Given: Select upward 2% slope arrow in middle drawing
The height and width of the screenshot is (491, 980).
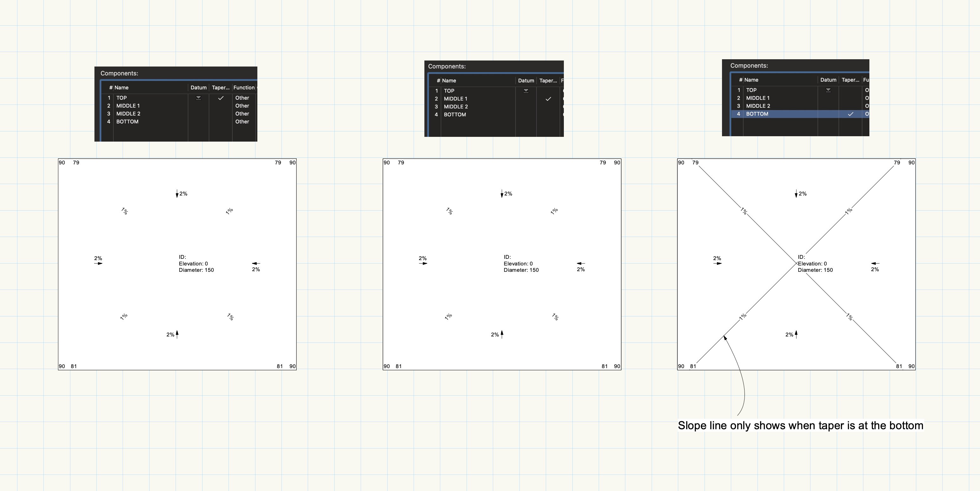Looking at the screenshot, I should coord(502,334).
